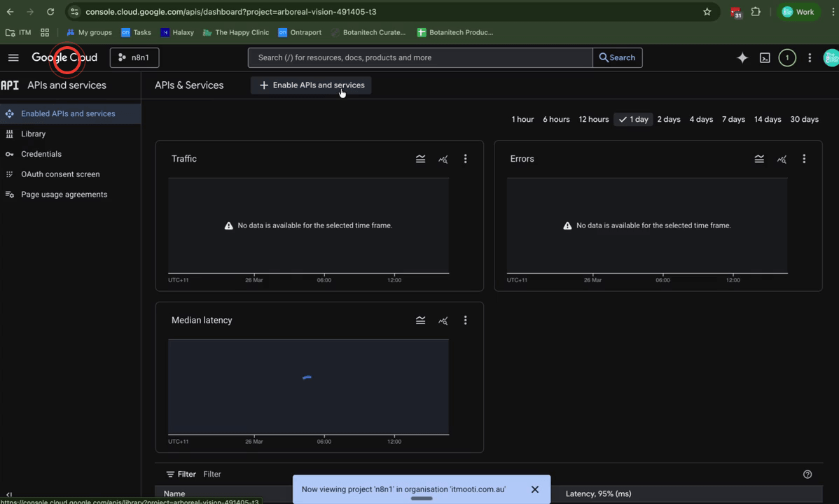839x504 pixels.
Task: Open notifications showing one pending item
Action: [787, 57]
